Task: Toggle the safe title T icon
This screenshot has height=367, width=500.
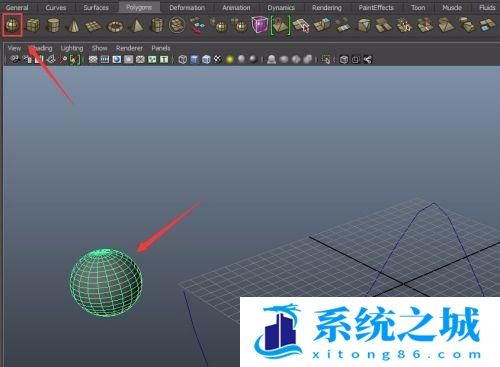Action: 164,59
